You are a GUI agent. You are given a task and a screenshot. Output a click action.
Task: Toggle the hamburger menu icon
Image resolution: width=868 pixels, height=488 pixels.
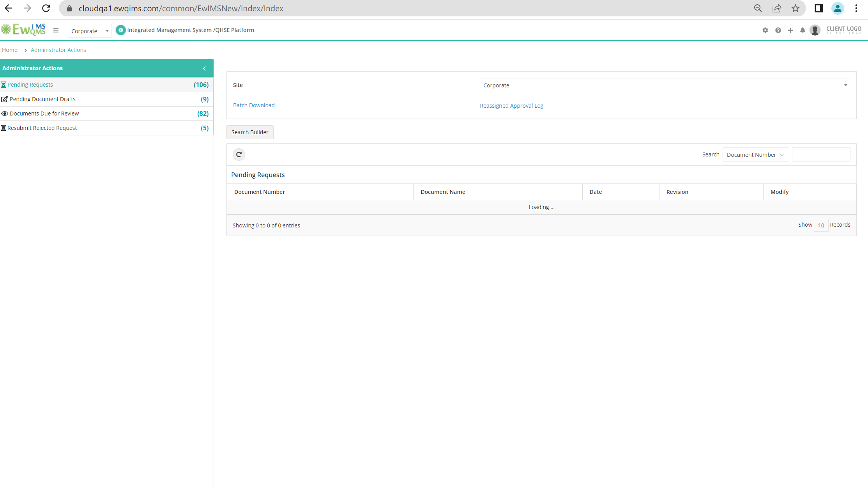pyautogui.click(x=56, y=30)
